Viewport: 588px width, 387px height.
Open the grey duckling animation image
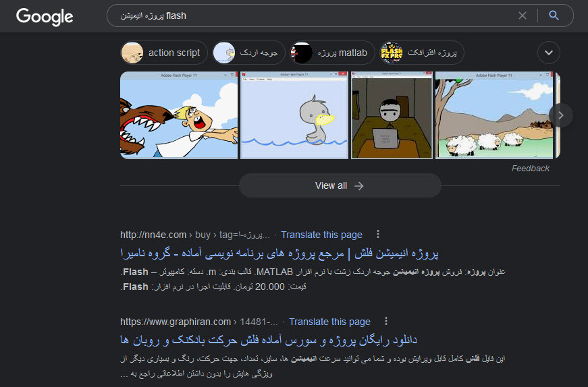click(x=294, y=115)
